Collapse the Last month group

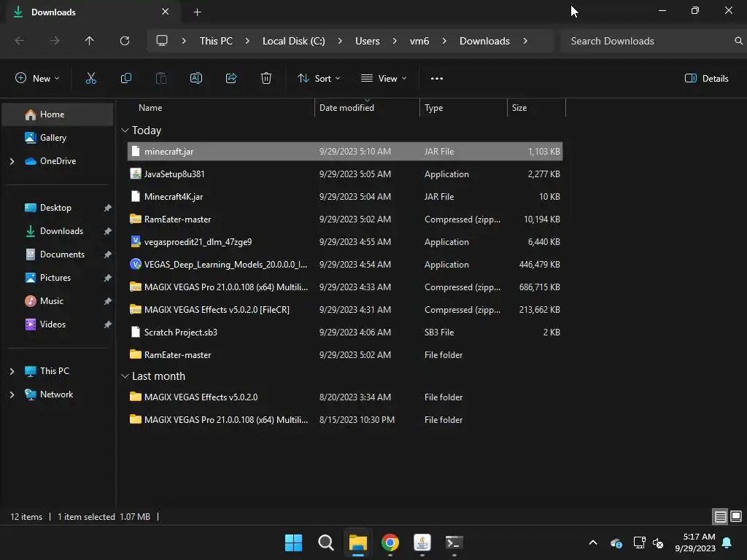pos(125,376)
